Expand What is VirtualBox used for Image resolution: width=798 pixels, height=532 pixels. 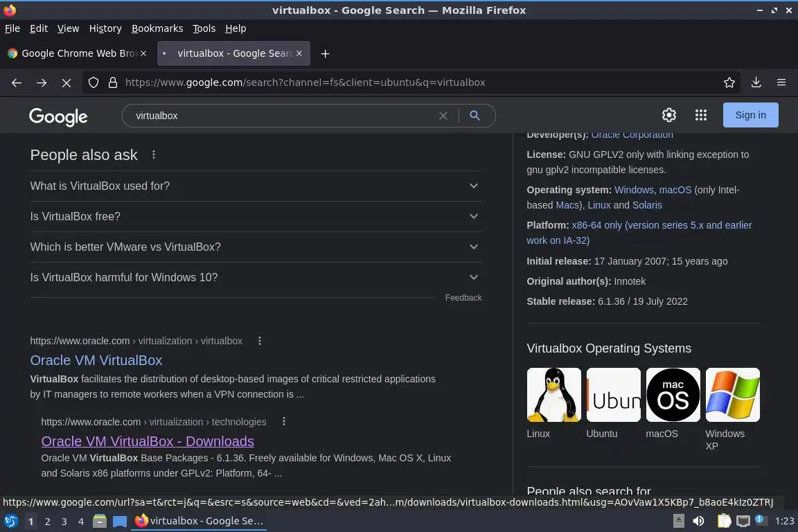pos(256,186)
